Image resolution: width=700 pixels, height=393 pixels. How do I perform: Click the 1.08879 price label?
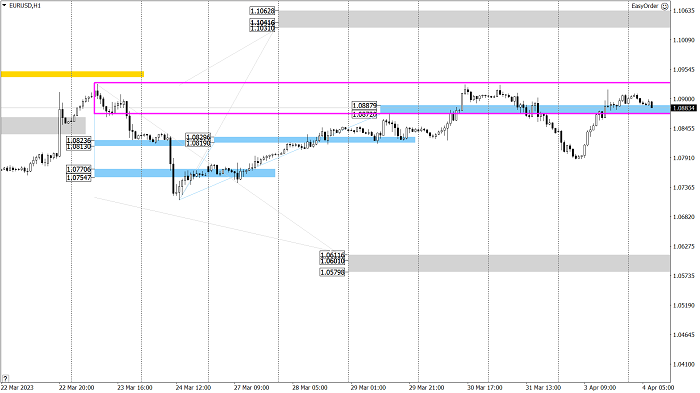click(x=364, y=106)
